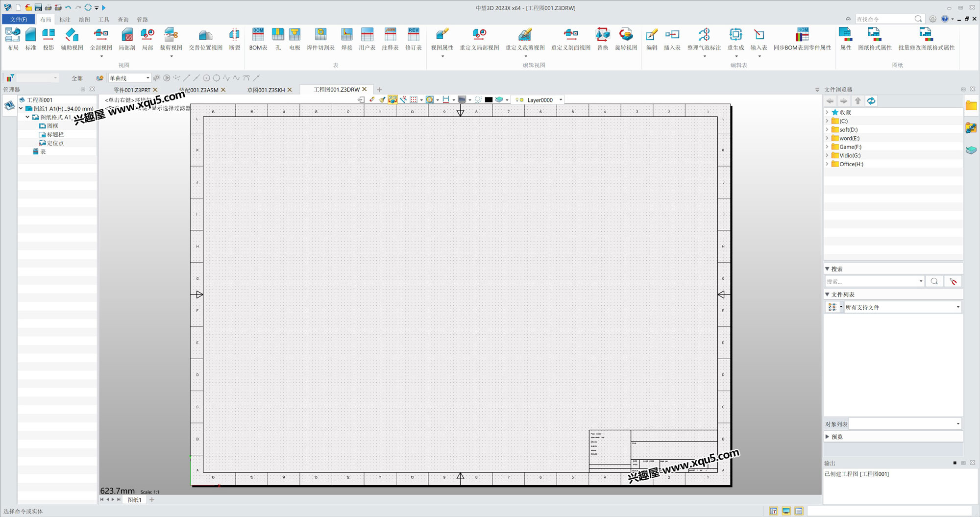Switch to the 零件001.Z3PRT document tab
Image resolution: width=980 pixels, height=517 pixels.
point(132,90)
